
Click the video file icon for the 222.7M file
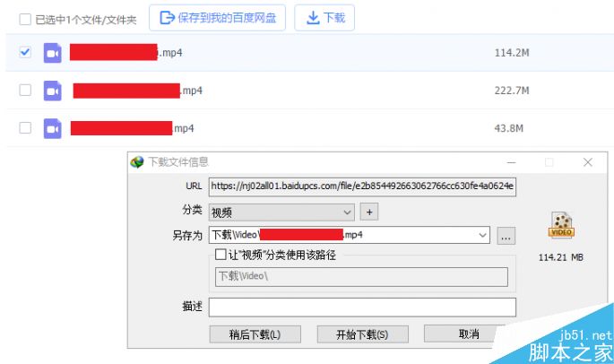coord(53,91)
